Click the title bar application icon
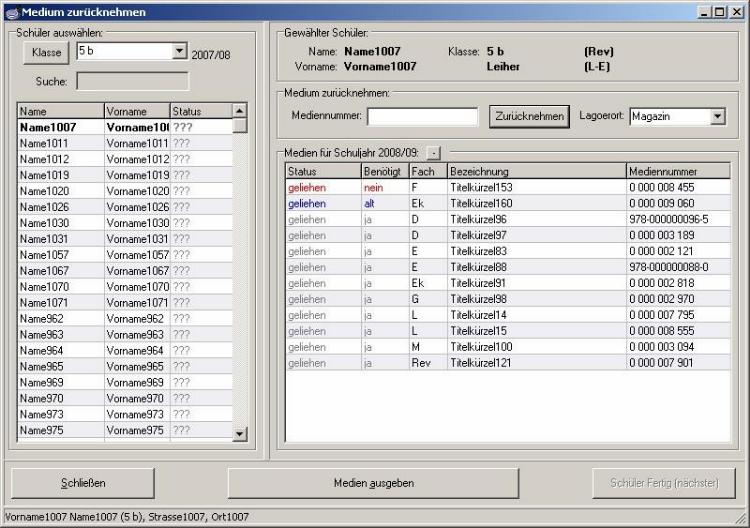The image size is (750, 528). [11, 12]
